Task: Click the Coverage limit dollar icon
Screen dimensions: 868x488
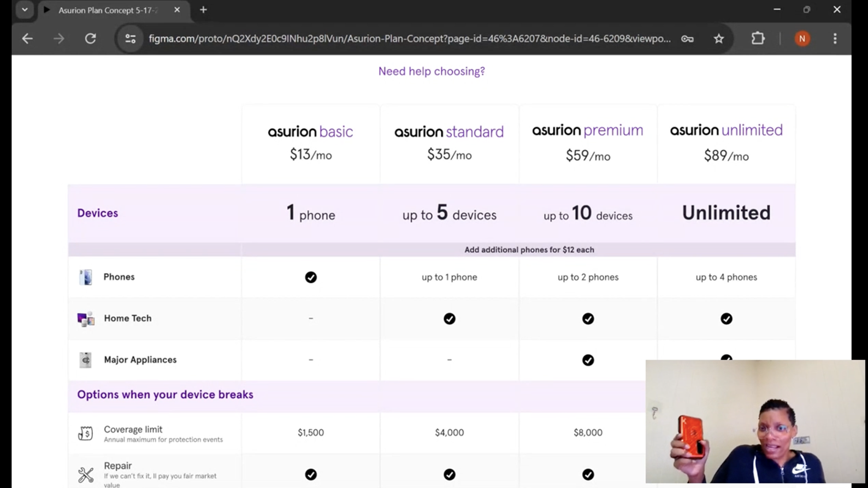Action: tap(86, 433)
